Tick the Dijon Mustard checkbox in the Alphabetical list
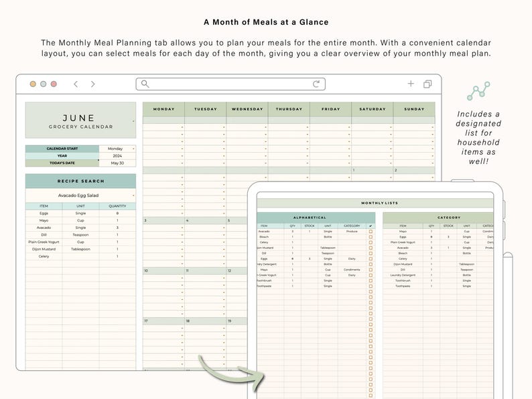Image resolution: width=532 pixels, height=399 pixels. [x=371, y=248]
